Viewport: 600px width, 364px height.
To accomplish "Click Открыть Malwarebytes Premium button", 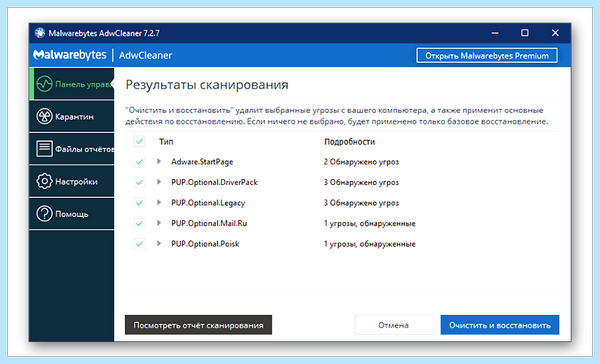I will (x=487, y=56).
